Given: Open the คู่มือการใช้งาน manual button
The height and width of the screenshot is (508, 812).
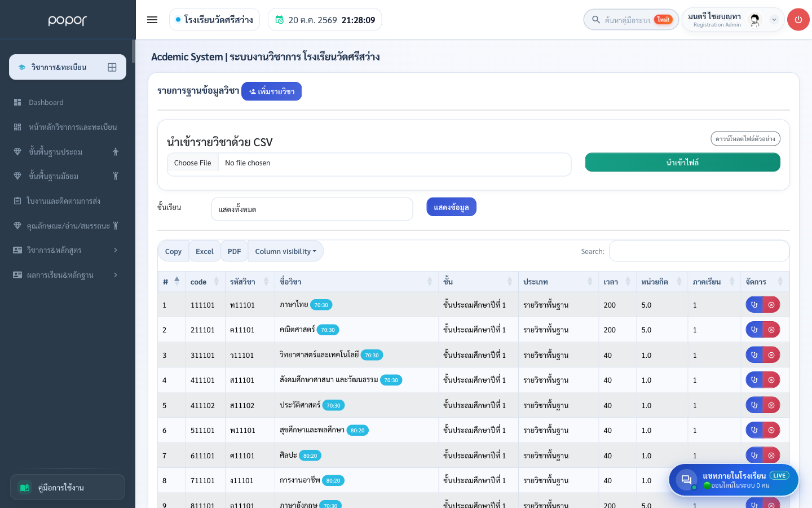Looking at the screenshot, I should click(x=68, y=487).
